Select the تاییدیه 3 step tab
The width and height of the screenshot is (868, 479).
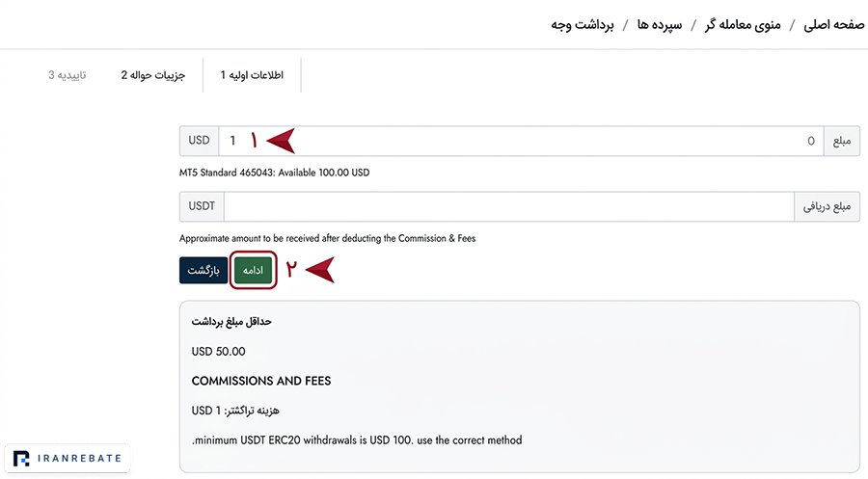(67, 74)
